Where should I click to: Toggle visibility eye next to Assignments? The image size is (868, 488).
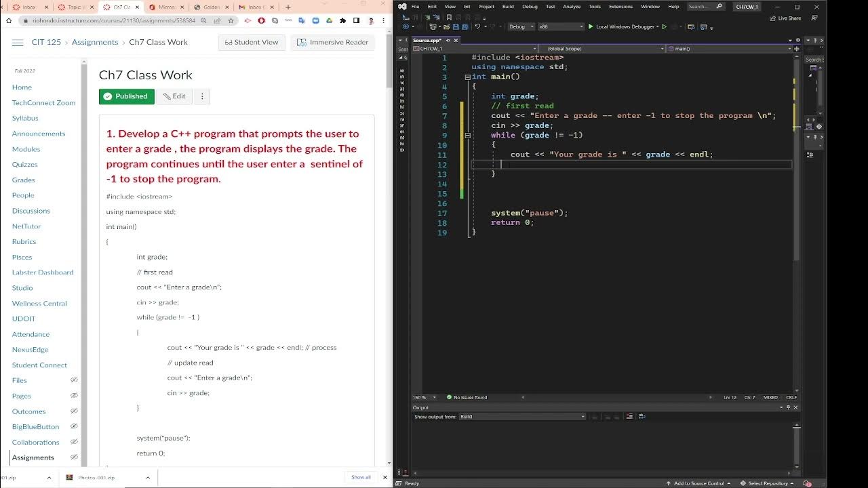(x=74, y=457)
